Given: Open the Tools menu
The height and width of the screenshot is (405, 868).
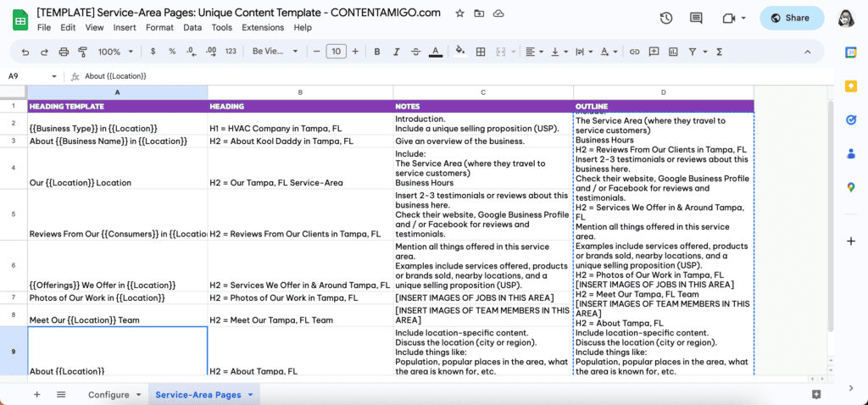Looking at the screenshot, I should 221,28.
